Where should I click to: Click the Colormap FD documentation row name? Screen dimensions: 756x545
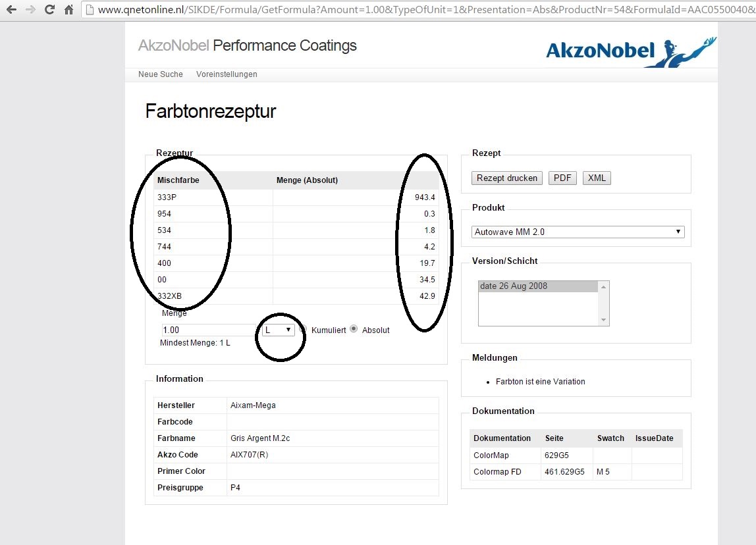(498, 472)
